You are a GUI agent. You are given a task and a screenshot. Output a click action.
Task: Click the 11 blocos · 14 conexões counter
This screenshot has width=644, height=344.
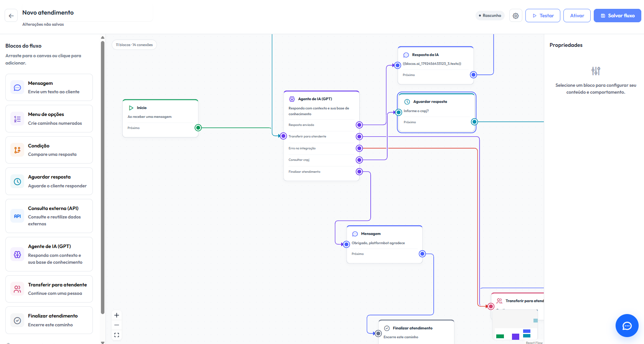(x=134, y=45)
